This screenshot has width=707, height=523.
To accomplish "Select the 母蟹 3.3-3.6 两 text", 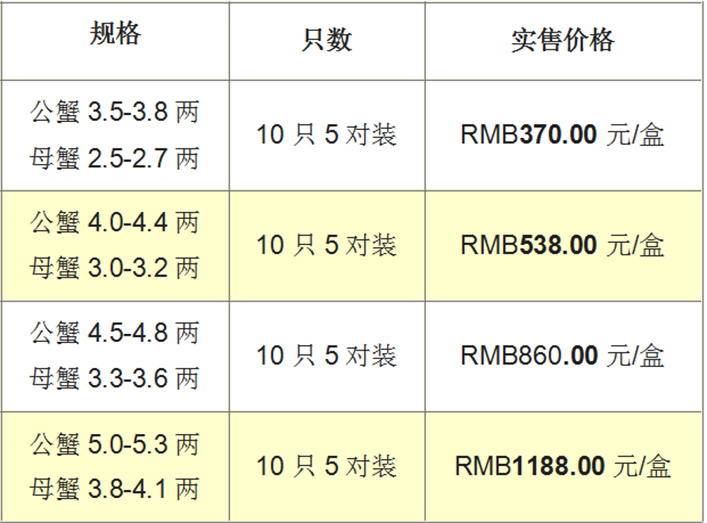I will pos(115,378).
